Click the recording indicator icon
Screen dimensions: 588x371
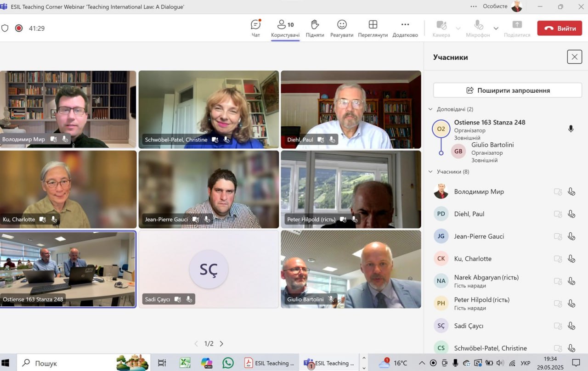click(x=19, y=28)
